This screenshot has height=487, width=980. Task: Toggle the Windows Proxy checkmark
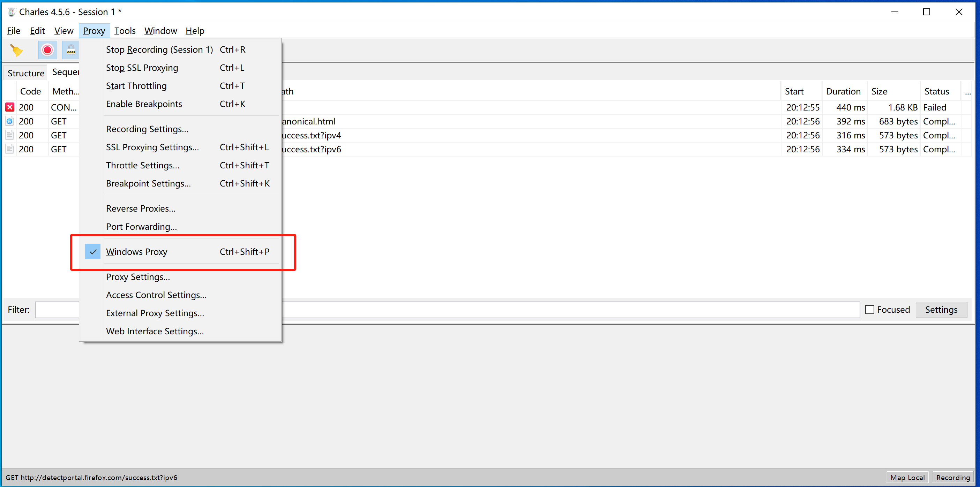(92, 252)
